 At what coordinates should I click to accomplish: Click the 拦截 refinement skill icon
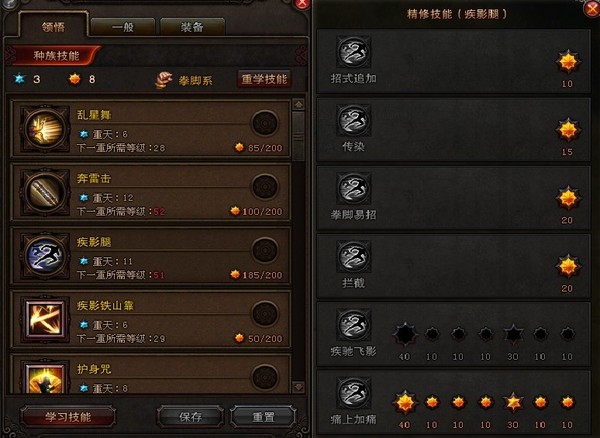(x=354, y=257)
